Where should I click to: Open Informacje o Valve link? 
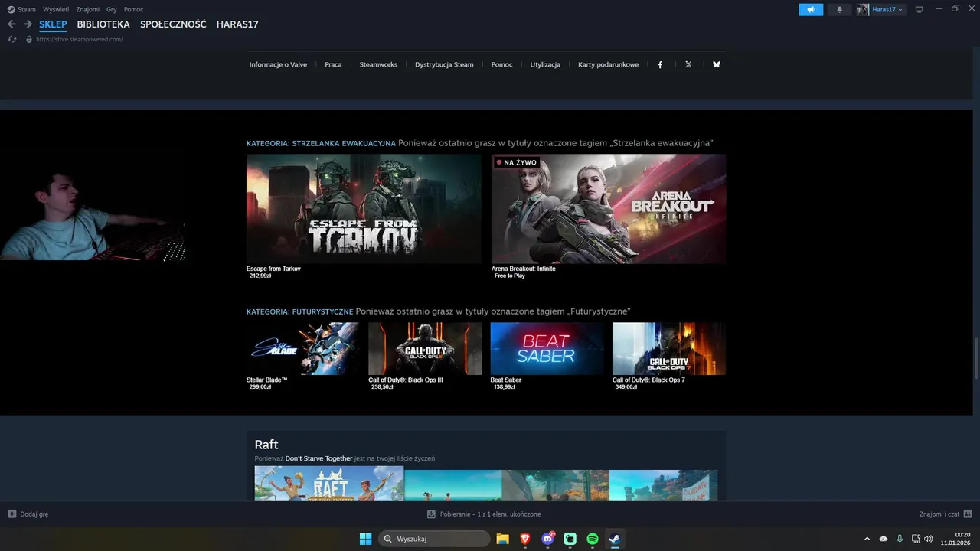[278, 64]
